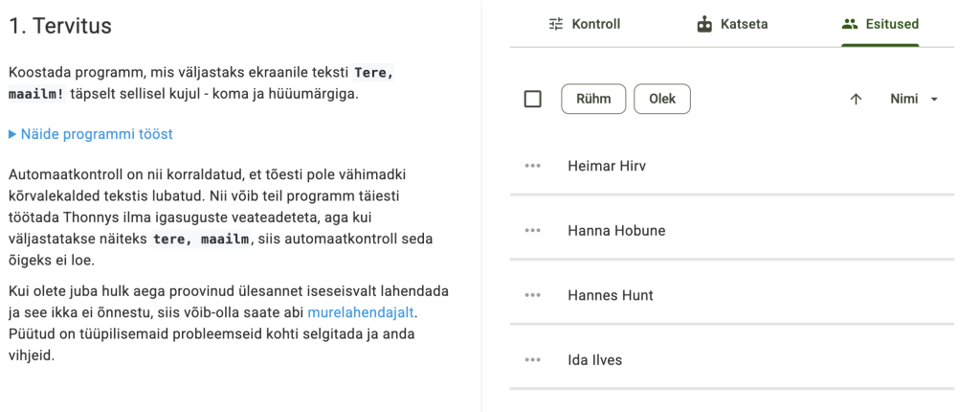Switch to the Katseta tab
The width and height of the screenshot is (980, 412).
(732, 24)
